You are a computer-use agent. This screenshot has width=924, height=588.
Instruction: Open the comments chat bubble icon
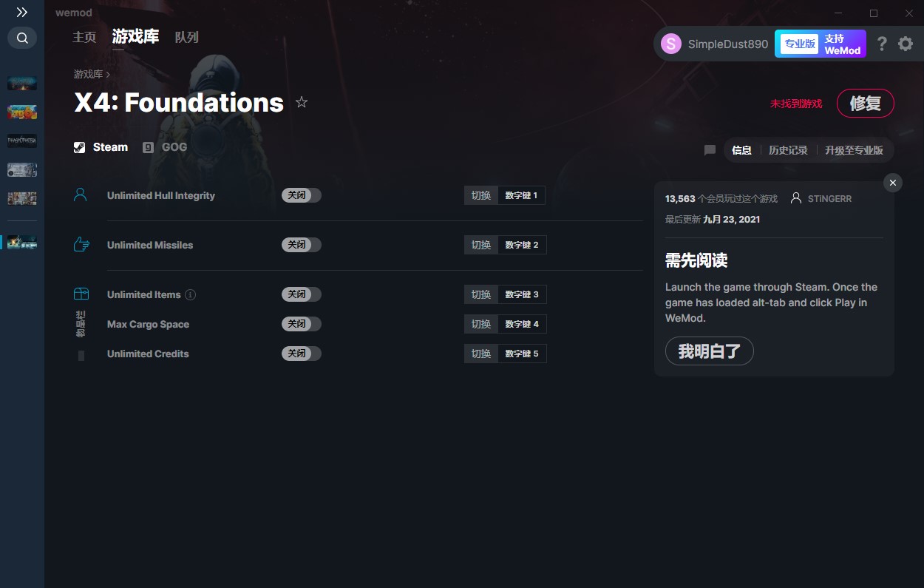(710, 150)
